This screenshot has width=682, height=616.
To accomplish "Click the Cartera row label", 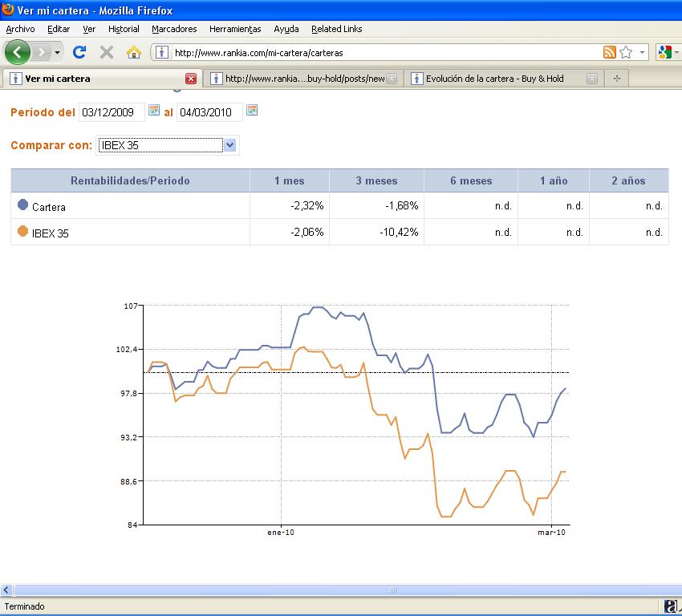I will (x=49, y=208).
